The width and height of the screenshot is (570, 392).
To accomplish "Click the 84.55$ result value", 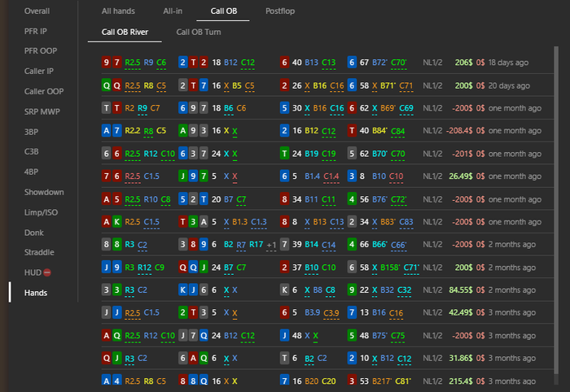I will coord(461,290).
